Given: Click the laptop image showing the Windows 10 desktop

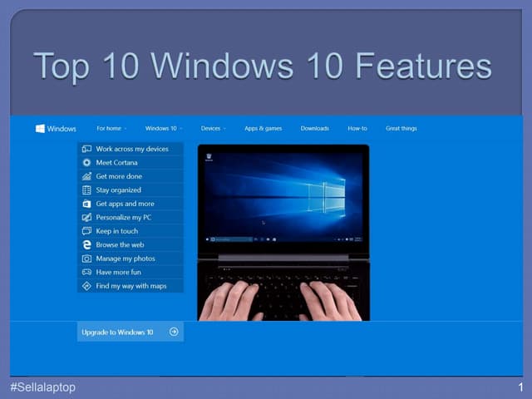Looking at the screenshot, I should [283, 233].
